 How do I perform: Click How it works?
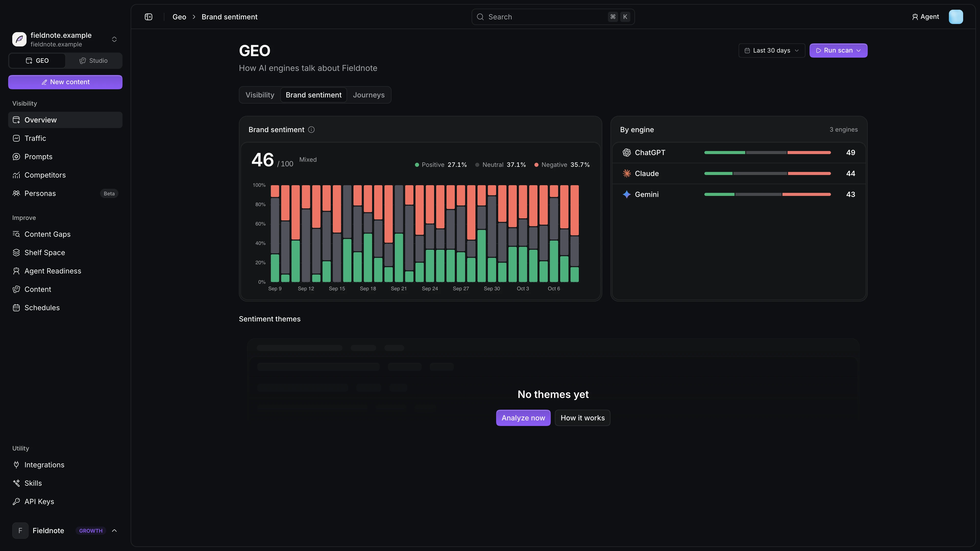(x=582, y=418)
